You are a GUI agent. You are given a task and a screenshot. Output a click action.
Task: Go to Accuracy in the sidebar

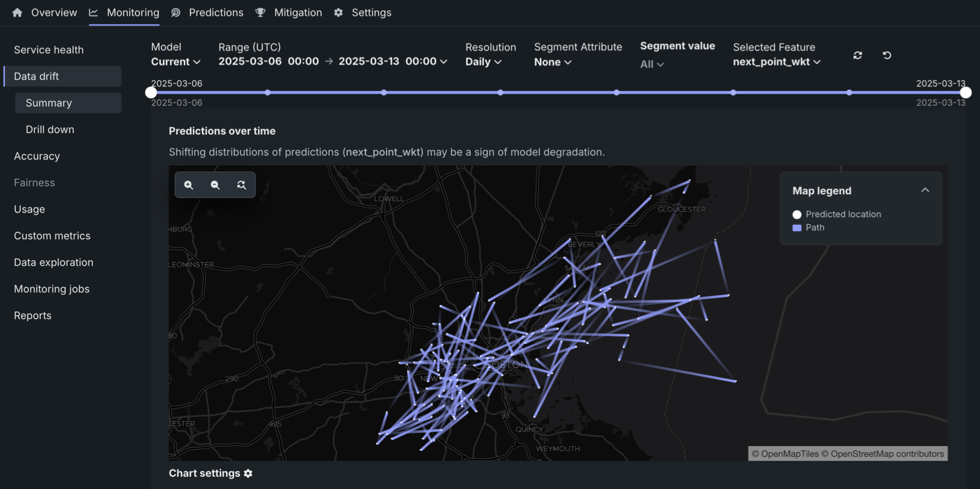pyautogui.click(x=37, y=156)
